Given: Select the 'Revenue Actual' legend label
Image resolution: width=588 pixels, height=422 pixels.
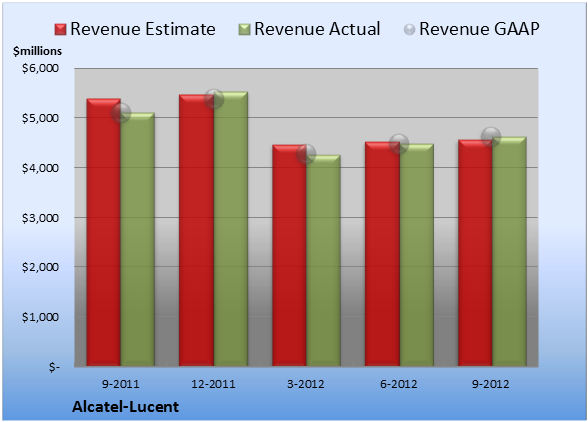Looking at the screenshot, I should (317, 29).
